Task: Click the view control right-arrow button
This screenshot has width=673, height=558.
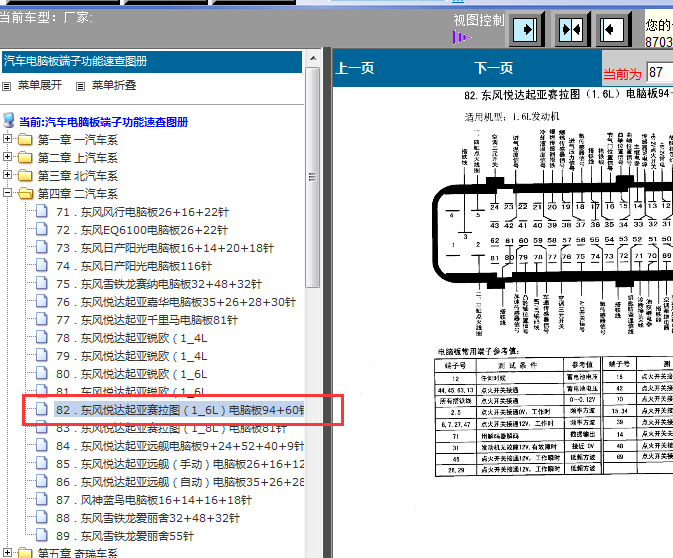Action: pos(527,30)
